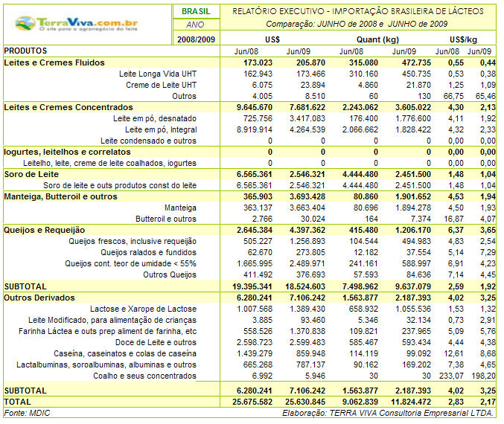
Task: Click Coalho e seus concentrados label
Action: (x=144, y=376)
